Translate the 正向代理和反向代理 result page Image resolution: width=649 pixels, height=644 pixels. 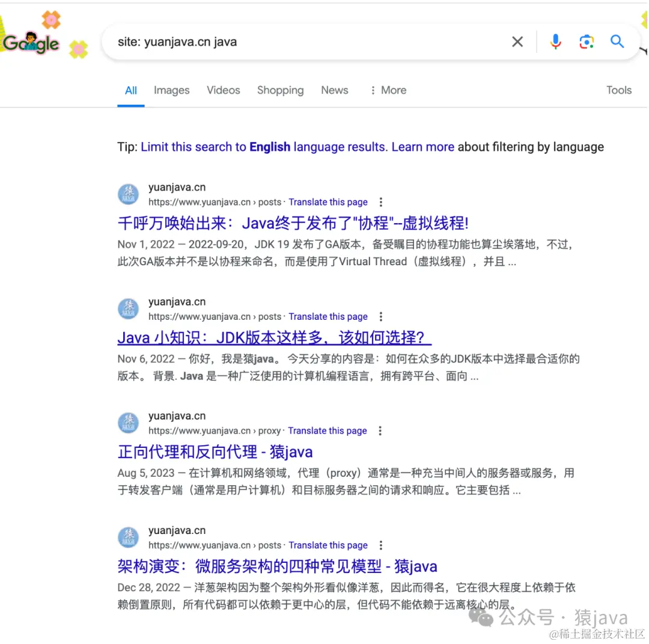[328, 431]
